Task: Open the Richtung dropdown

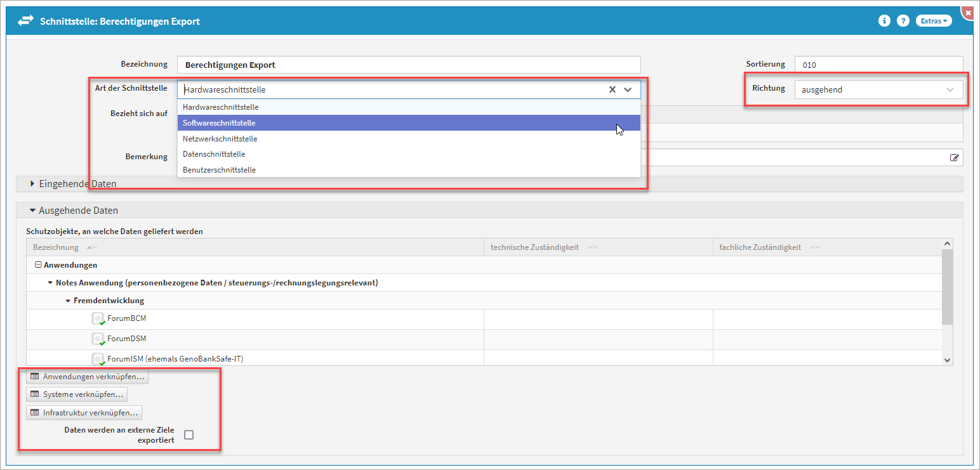Action: [878, 89]
